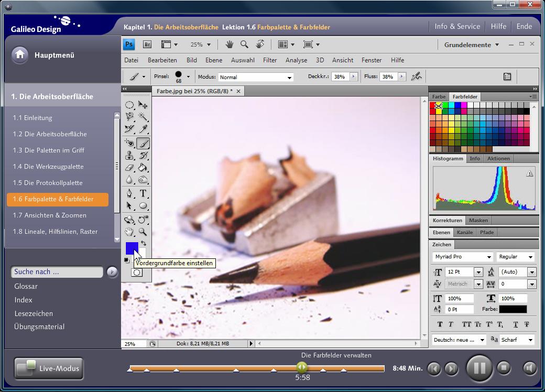Select the Path Selection arrow tool
Screen dimensions: 545x392
[129, 206]
